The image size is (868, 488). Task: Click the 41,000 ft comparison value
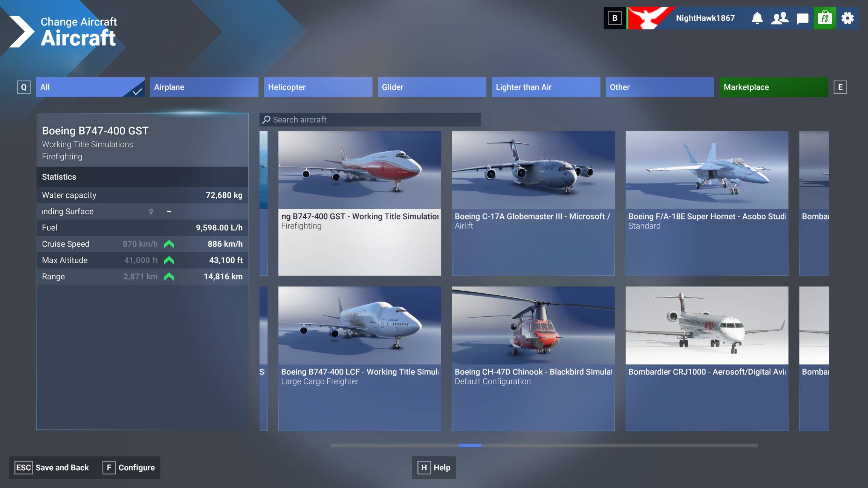141,260
